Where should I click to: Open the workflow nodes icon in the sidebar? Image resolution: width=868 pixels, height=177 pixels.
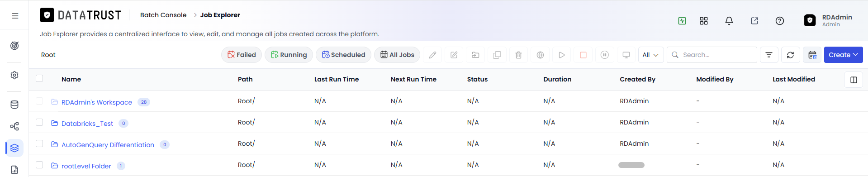14,126
